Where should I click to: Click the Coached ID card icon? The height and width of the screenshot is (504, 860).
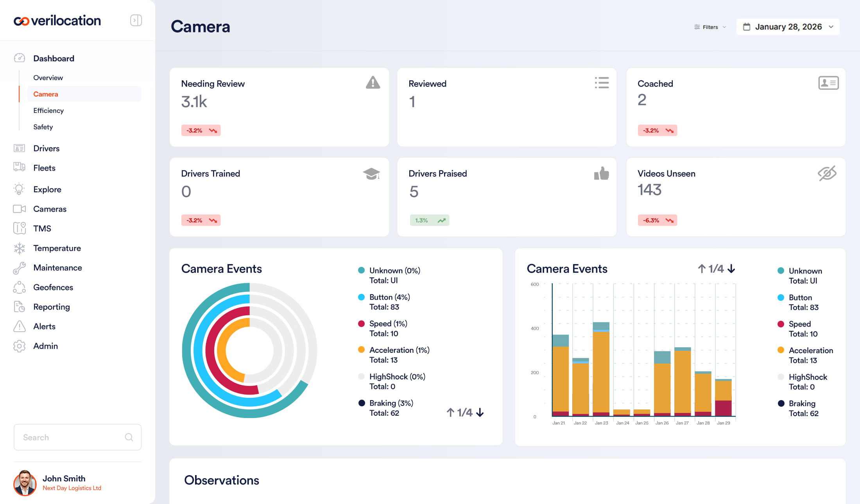(828, 83)
